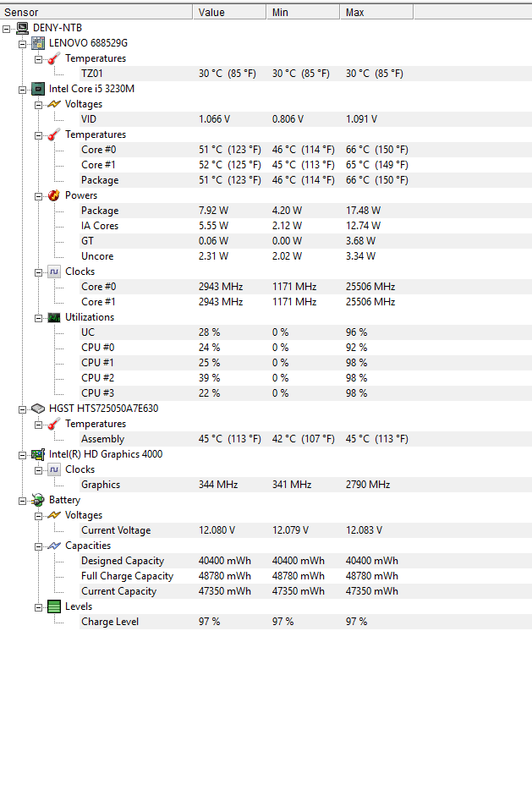
Task: Select the Full Charge Capacity row
Action: [305, 576]
